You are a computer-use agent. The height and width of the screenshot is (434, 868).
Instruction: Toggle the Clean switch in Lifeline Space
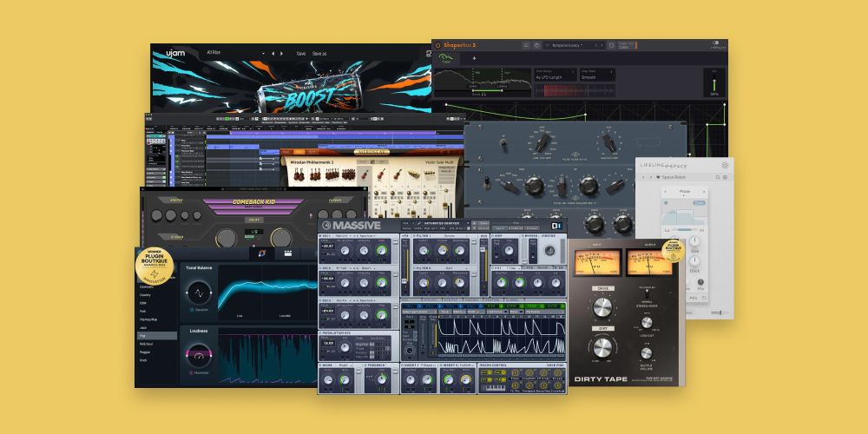point(700,202)
